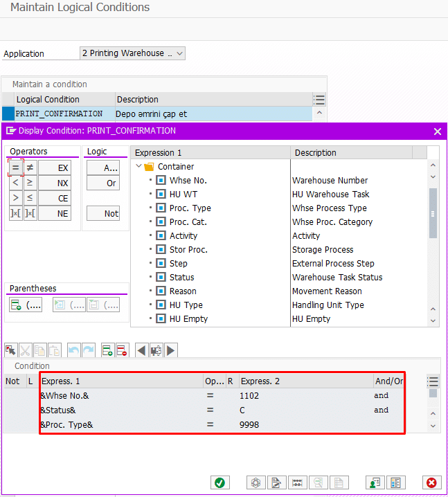Select the equals operator button
Image resolution: width=448 pixels, height=497 pixels.
coord(15,168)
